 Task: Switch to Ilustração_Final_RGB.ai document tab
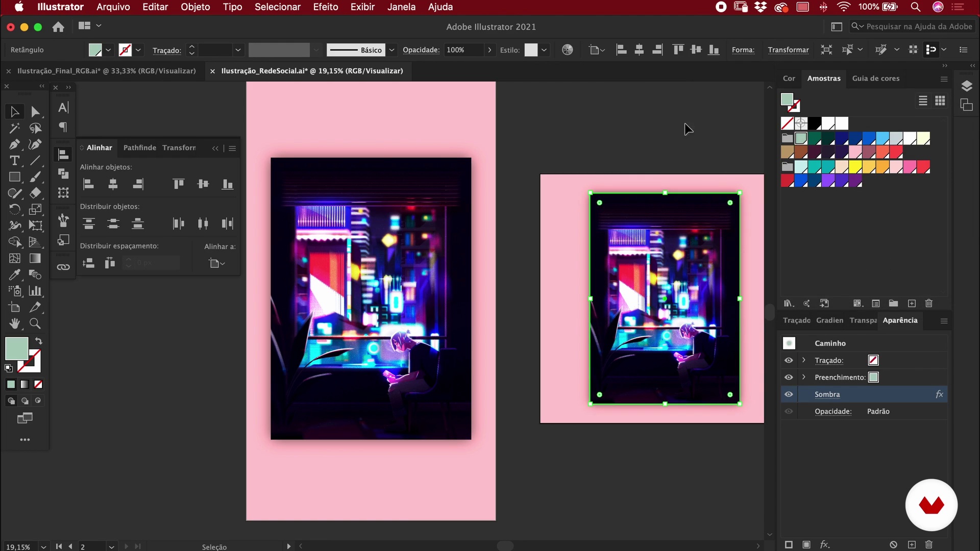click(106, 71)
